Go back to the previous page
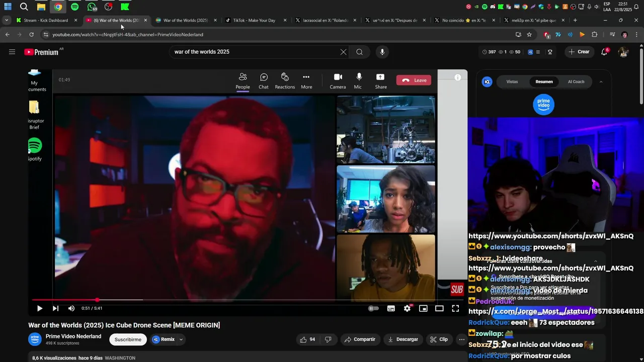 pos(7,34)
